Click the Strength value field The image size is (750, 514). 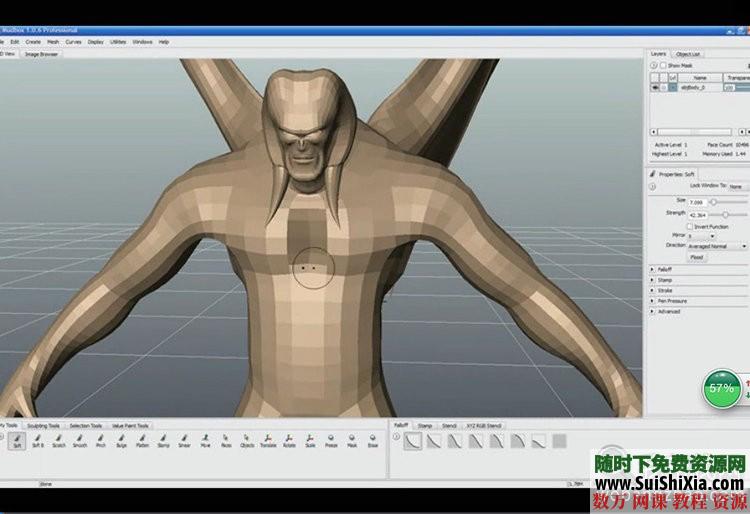[x=697, y=215]
